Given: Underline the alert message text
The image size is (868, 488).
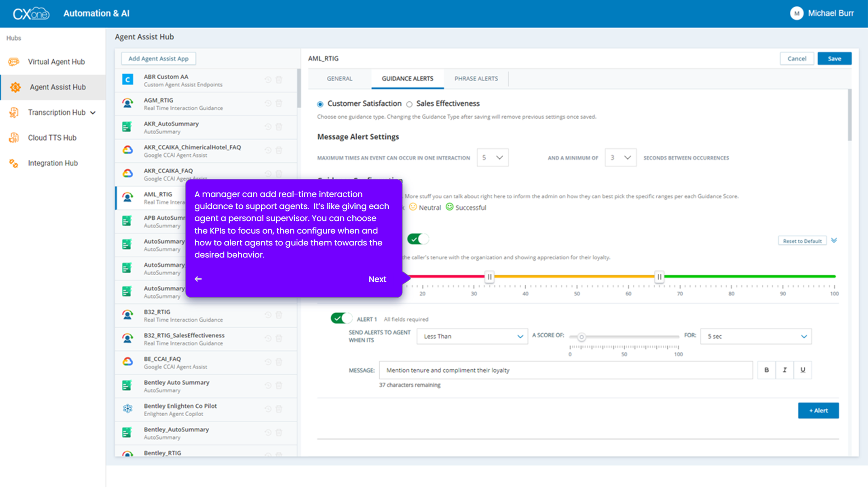Looking at the screenshot, I should [x=803, y=370].
